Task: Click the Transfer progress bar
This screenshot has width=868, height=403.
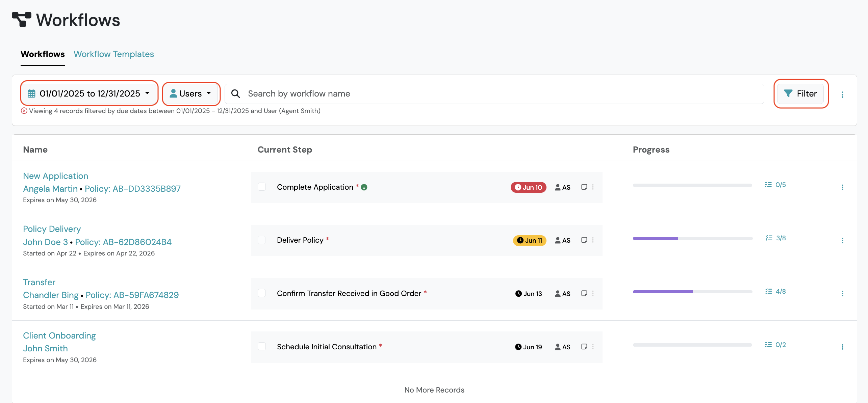Action: 692,292
